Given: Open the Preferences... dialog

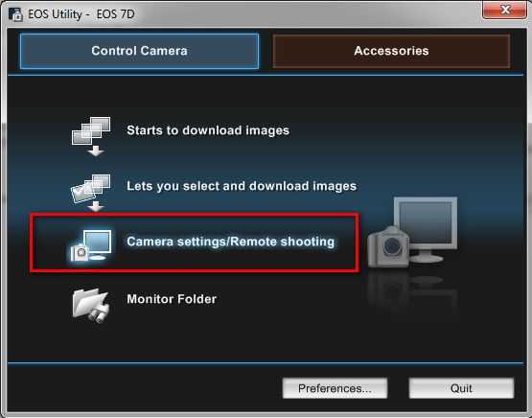Looking at the screenshot, I should click(x=335, y=388).
